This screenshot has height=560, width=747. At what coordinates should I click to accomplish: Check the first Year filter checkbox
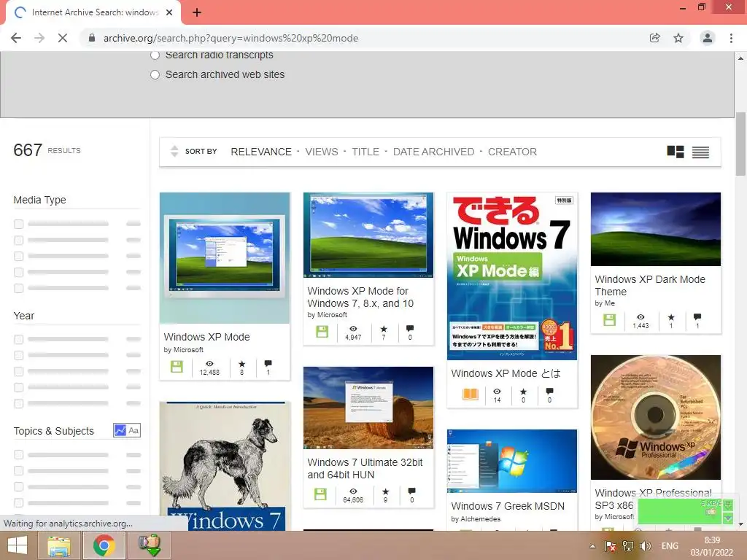tap(18, 339)
